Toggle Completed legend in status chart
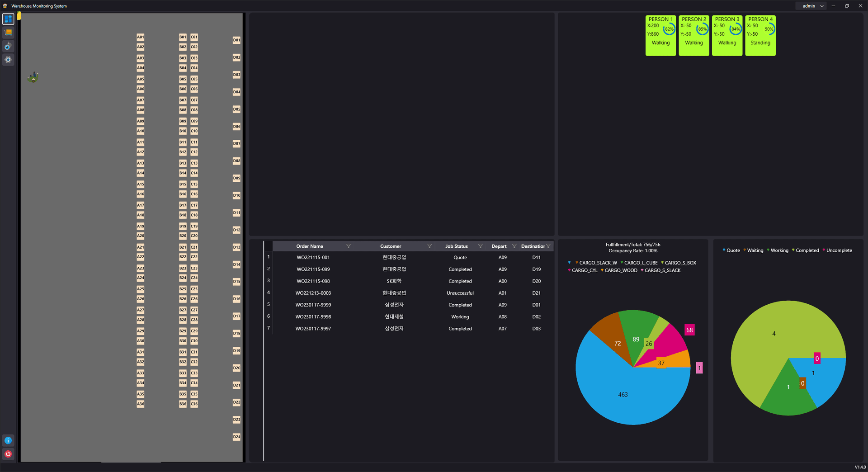 (x=807, y=250)
